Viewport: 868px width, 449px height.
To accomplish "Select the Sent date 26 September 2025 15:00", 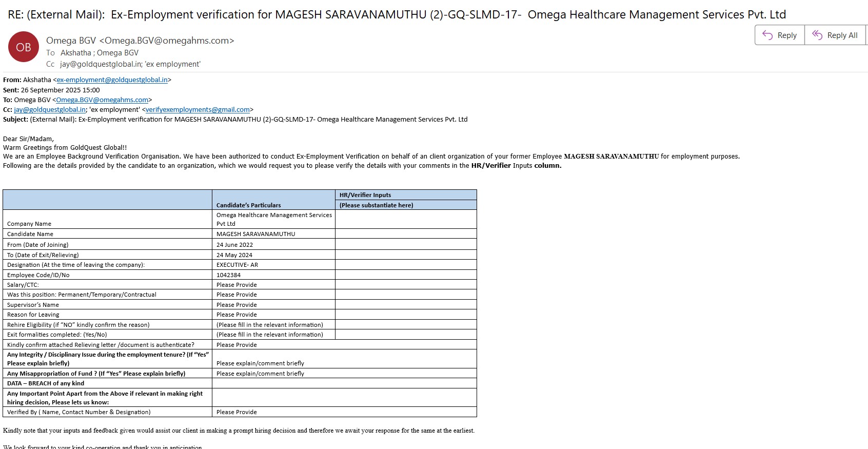I will [x=61, y=90].
